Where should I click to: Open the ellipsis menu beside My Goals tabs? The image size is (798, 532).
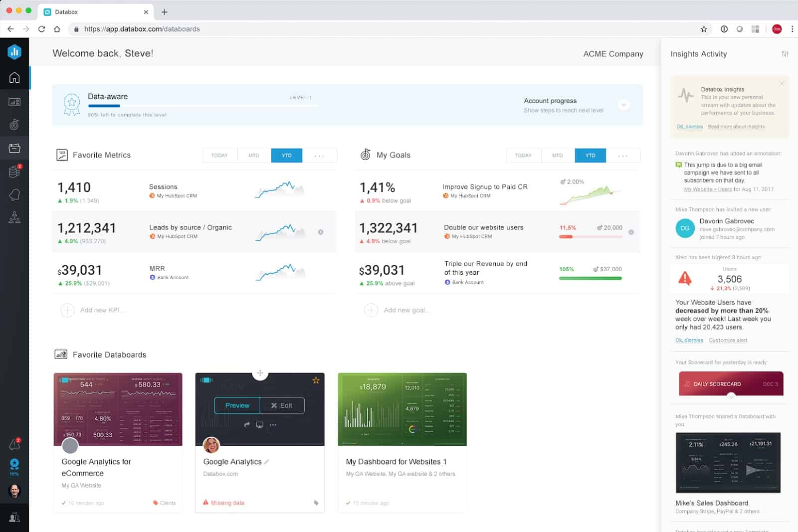coord(623,155)
